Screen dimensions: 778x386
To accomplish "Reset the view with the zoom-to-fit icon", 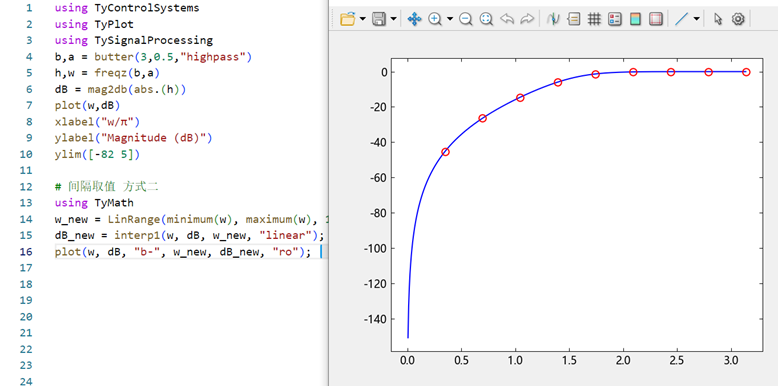I will (486, 19).
